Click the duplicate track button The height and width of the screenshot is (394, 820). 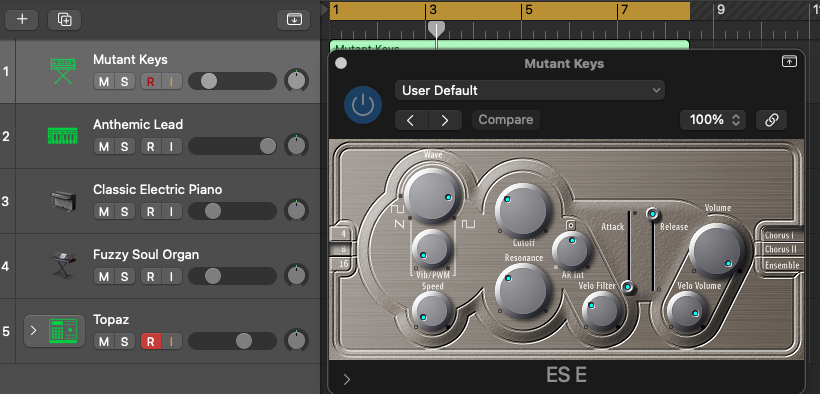[x=64, y=20]
